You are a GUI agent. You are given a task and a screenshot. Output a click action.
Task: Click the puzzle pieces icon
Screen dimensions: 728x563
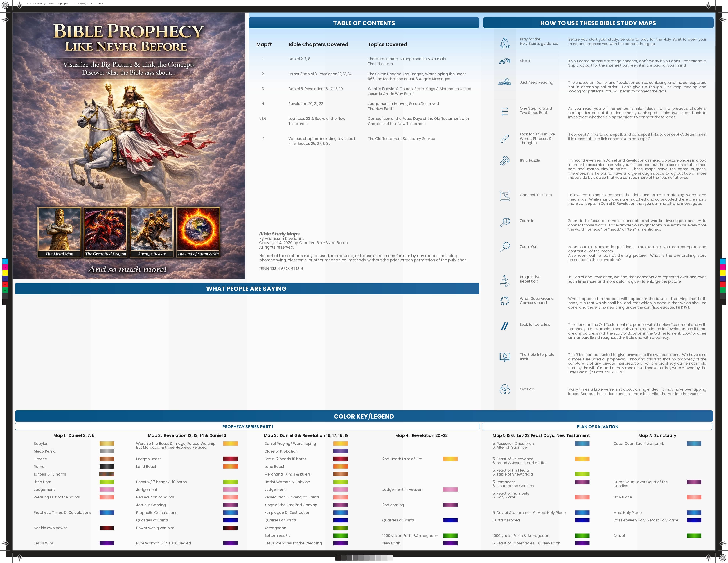click(505, 161)
